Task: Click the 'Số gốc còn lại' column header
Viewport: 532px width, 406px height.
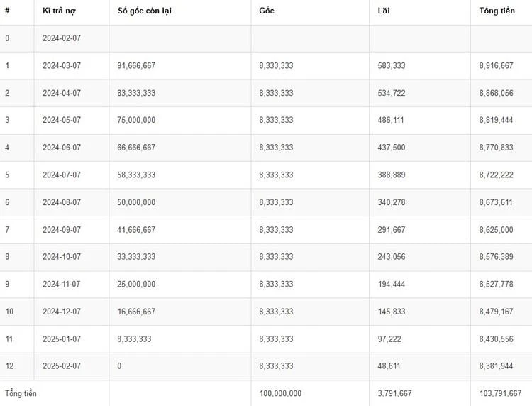Action: pos(145,11)
